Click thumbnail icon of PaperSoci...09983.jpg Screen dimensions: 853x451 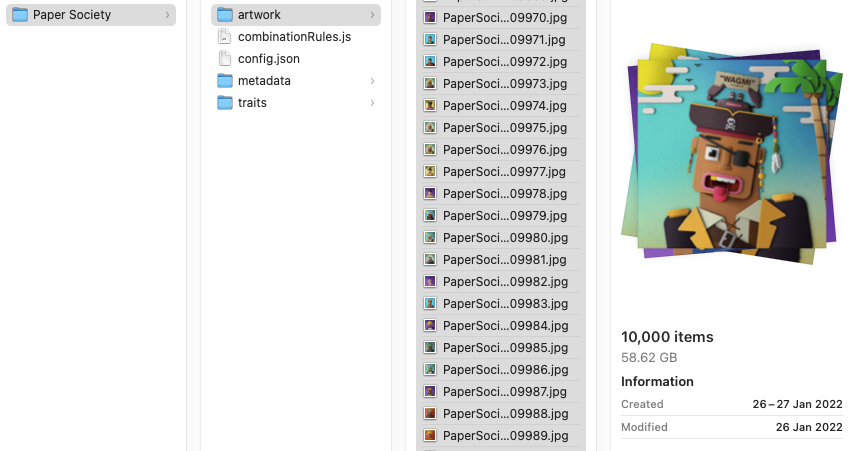point(430,304)
